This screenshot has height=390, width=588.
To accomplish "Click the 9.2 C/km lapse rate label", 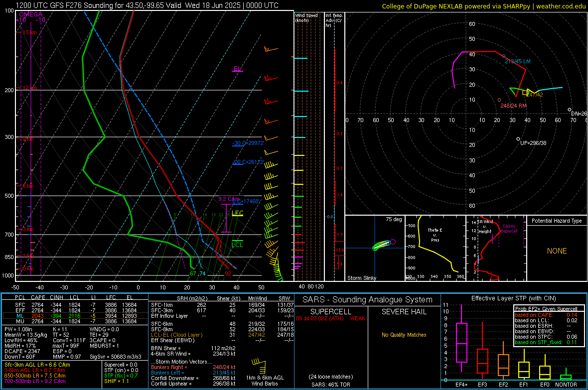I will click(229, 199).
